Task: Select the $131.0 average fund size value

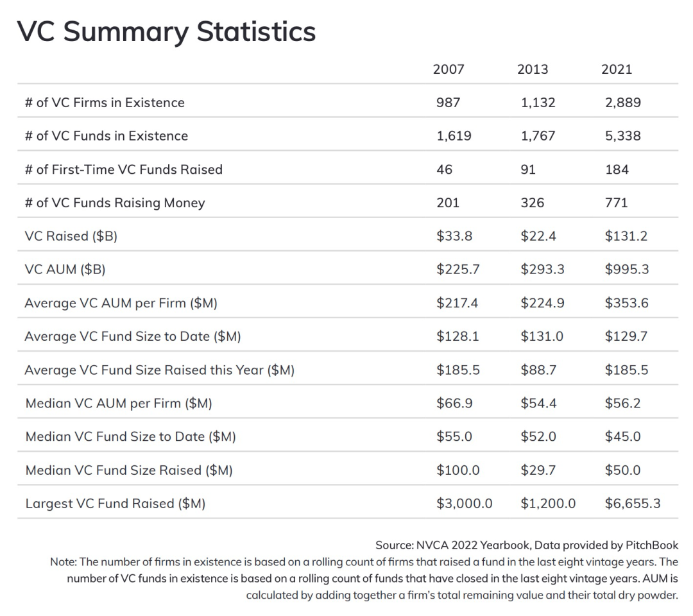Action: (x=542, y=336)
